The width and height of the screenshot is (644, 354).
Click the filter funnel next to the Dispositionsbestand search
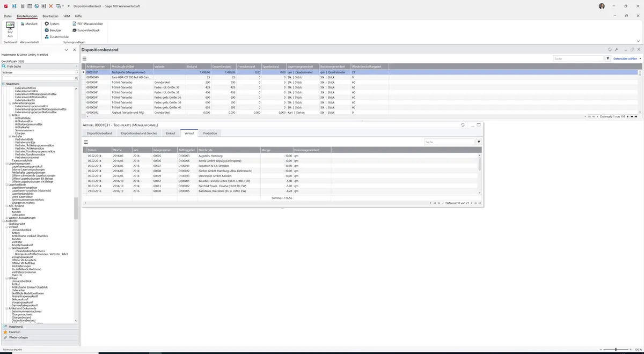point(608,58)
